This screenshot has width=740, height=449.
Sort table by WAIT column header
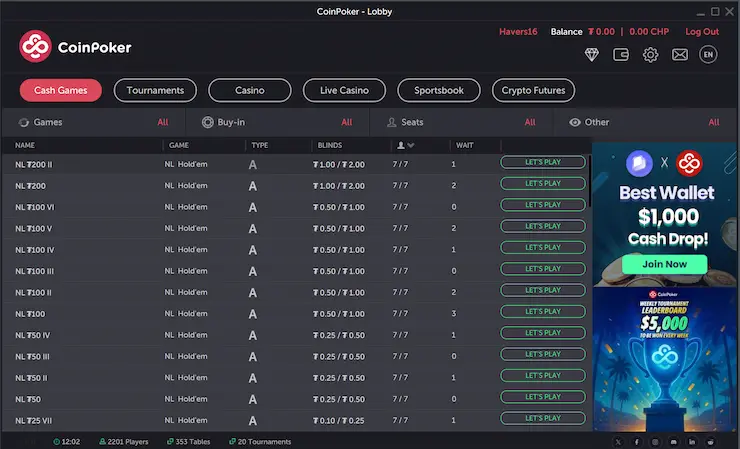coord(464,145)
